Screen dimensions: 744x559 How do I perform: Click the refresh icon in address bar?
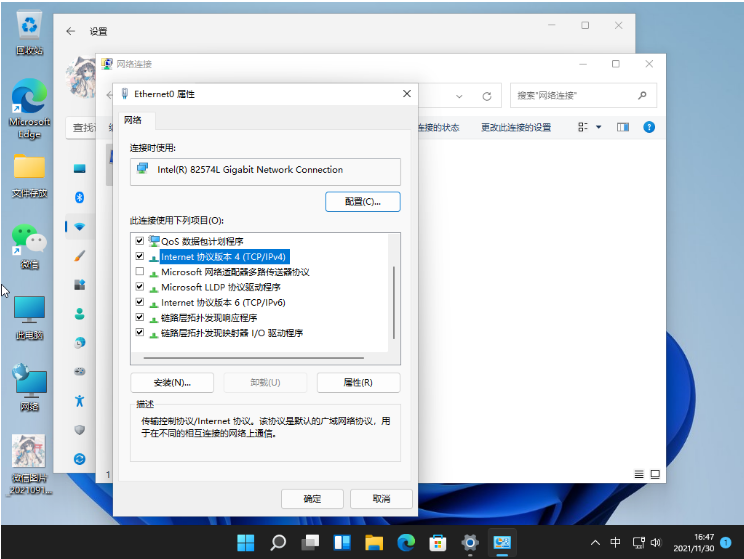[x=487, y=96]
